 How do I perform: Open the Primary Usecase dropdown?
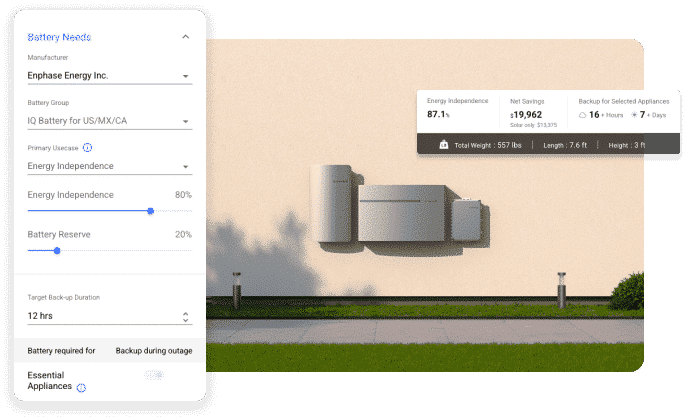point(186,167)
